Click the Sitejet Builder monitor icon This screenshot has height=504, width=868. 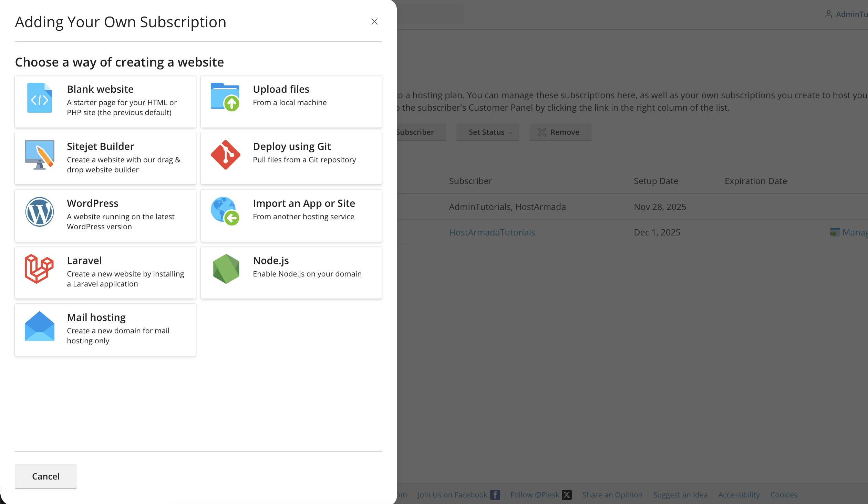[x=40, y=154]
